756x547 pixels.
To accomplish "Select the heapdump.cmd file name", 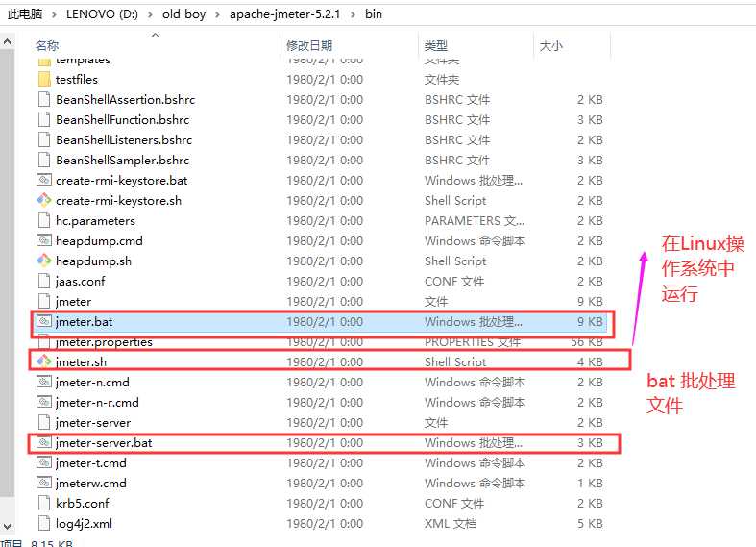I will coord(99,240).
